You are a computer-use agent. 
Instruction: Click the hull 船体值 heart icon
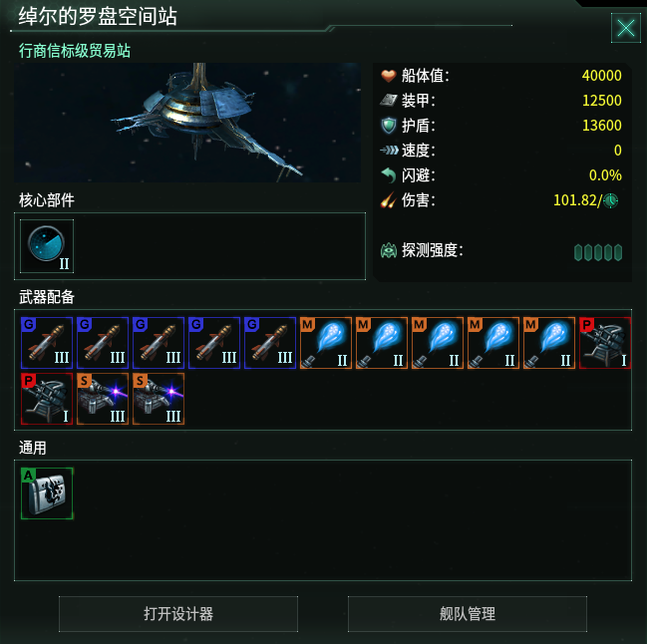click(x=388, y=76)
